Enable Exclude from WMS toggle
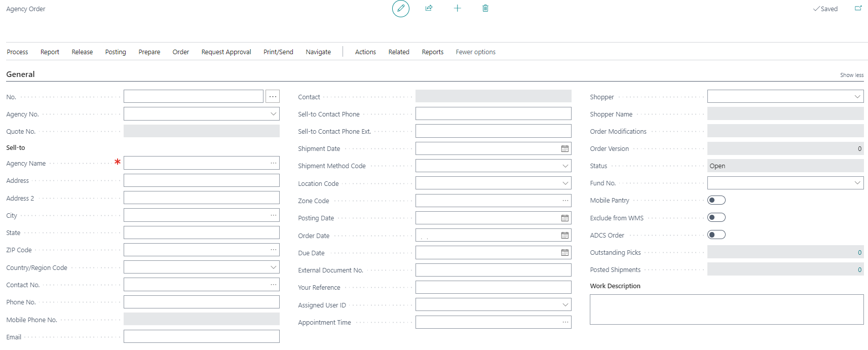 pos(716,218)
